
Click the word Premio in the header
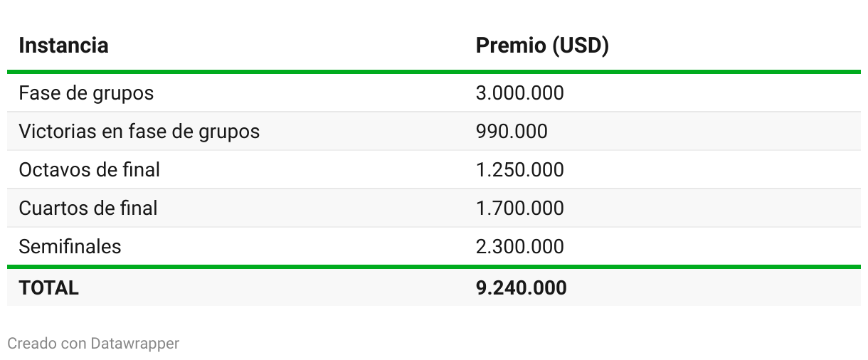tap(511, 46)
